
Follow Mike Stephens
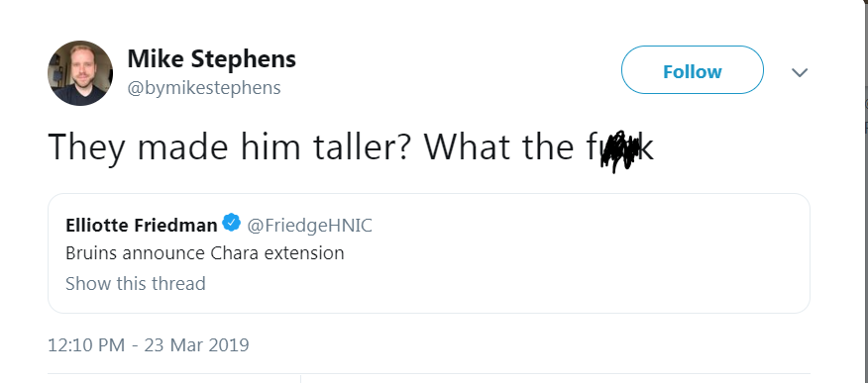coord(692,70)
